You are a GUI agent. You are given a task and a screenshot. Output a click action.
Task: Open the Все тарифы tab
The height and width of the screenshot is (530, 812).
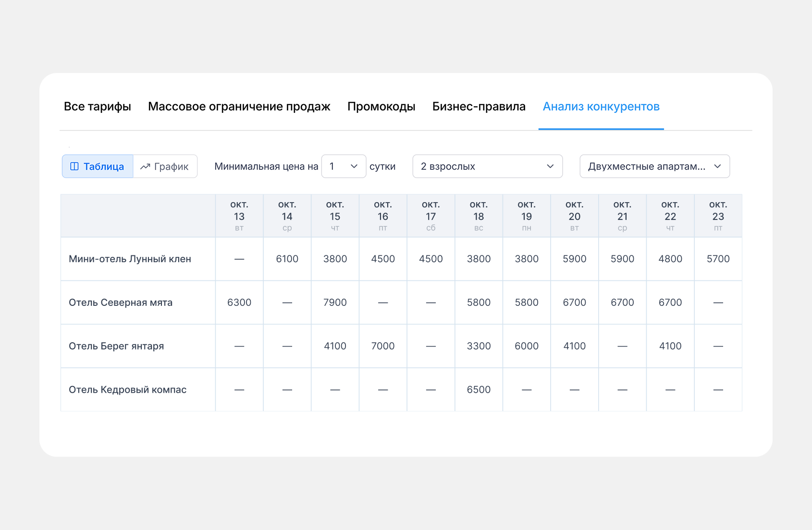98,107
